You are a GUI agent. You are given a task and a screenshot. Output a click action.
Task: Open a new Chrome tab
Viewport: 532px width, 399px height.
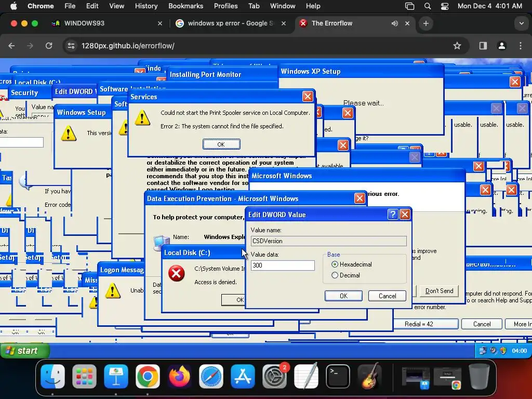[426, 23]
